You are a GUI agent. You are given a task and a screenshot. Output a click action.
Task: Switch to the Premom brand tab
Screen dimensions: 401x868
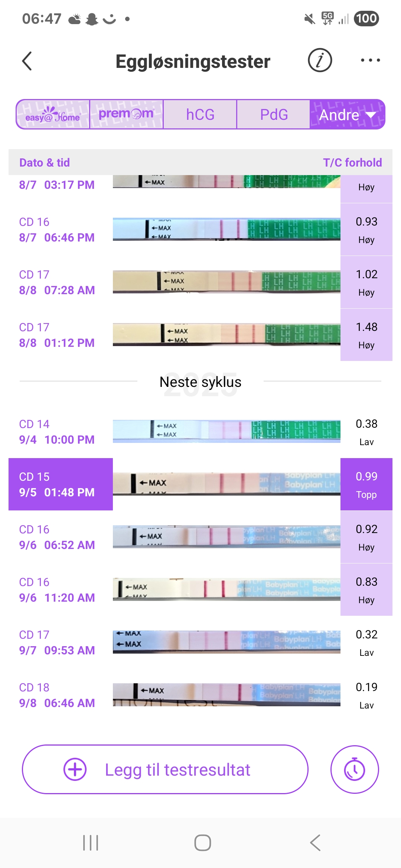click(126, 115)
